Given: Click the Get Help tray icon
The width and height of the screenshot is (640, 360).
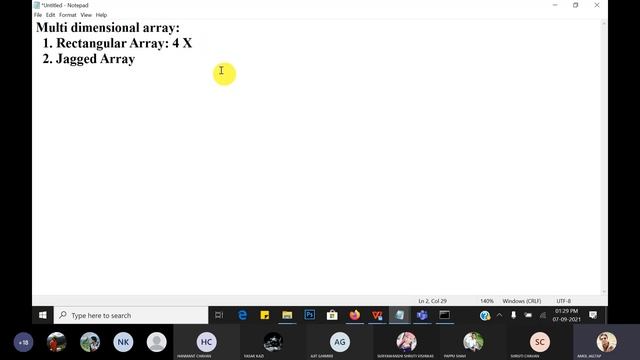Looking at the screenshot, I should pyautogui.click(x=485, y=316).
